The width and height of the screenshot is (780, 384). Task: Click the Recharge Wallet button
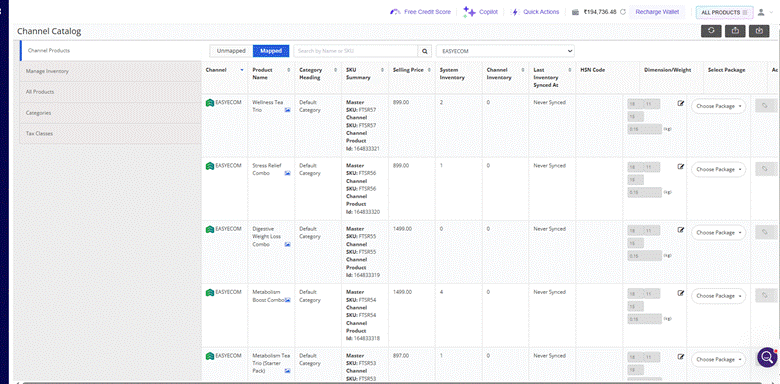[657, 12]
